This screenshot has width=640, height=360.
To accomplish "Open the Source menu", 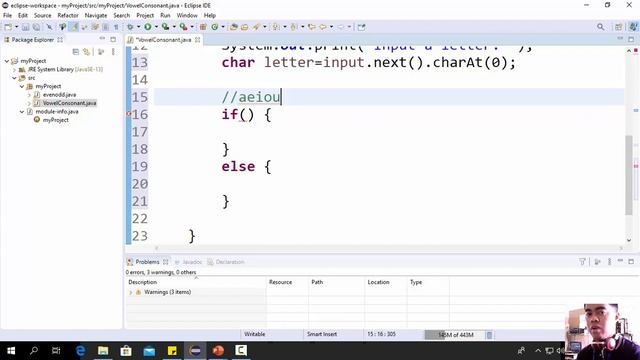I will click(x=42, y=15).
